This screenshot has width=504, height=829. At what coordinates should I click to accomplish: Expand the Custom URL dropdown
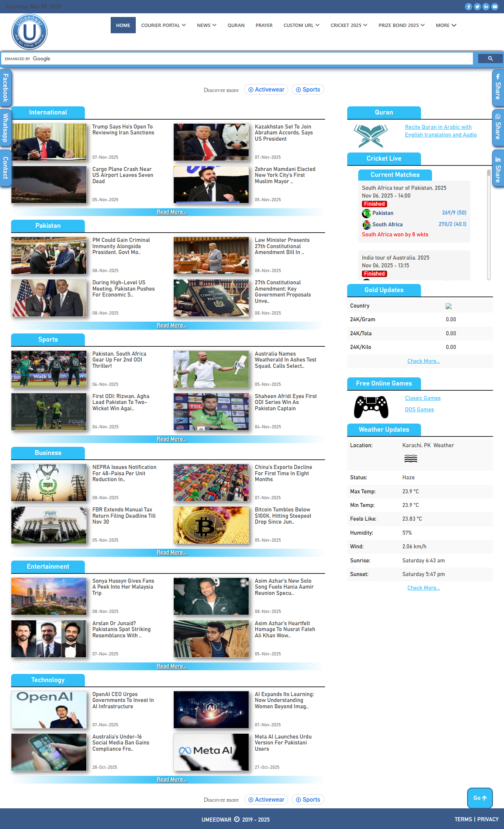pos(301,25)
